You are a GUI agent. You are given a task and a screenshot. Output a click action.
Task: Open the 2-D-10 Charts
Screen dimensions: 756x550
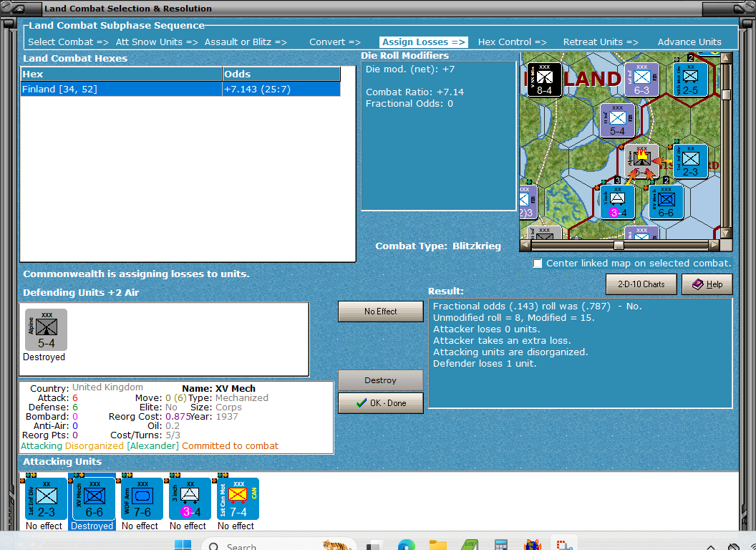pyautogui.click(x=641, y=284)
